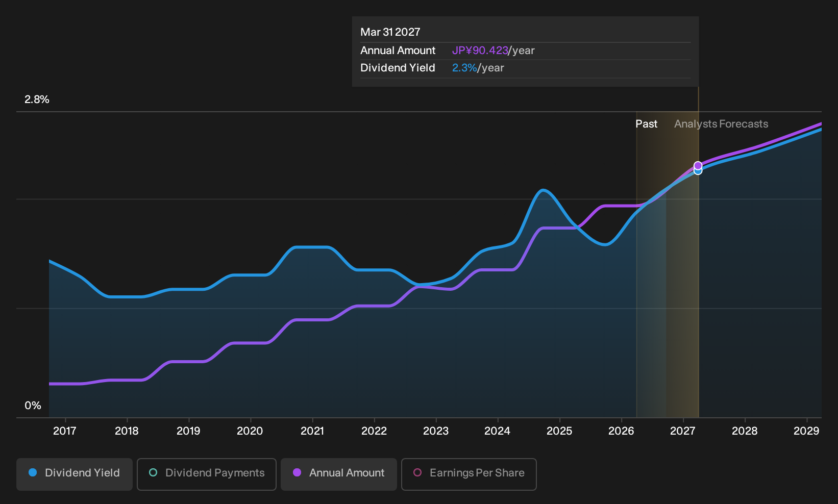Click the JP¥90.423 annual amount value

pyautogui.click(x=480, y=51)
